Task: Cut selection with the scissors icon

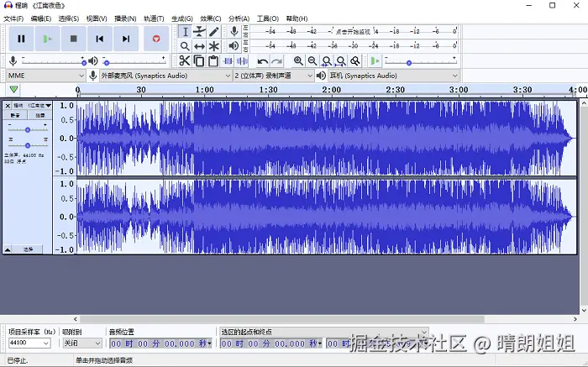Action: click(x=184, y=60)
